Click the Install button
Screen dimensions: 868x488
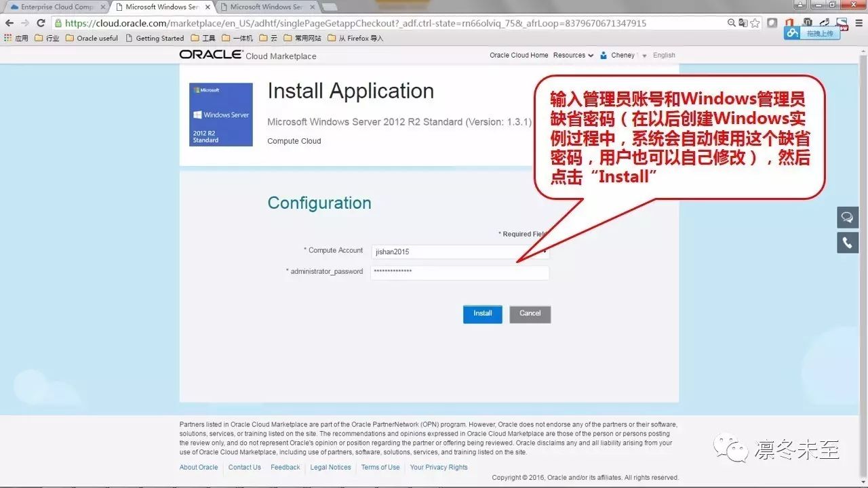coord(483,314)
